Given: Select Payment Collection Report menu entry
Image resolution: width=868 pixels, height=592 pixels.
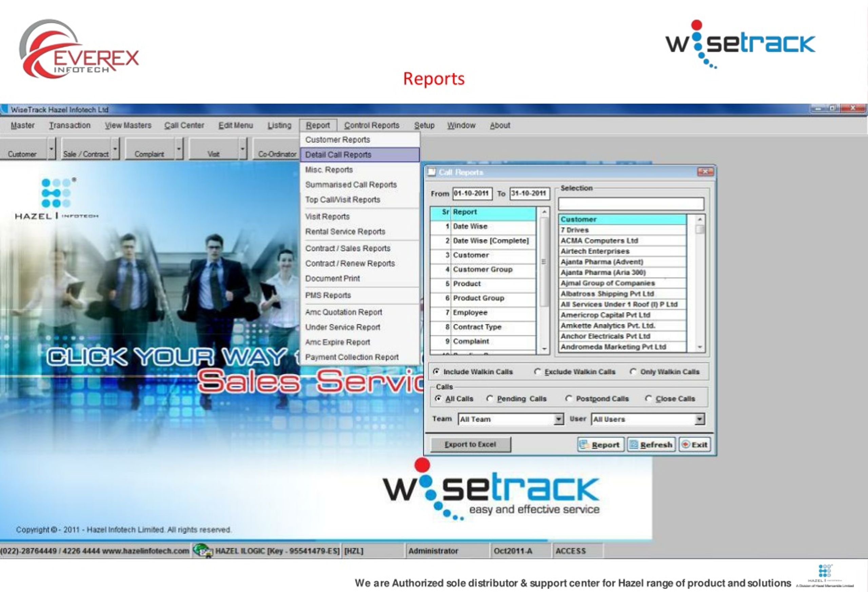Looking at the screenshot, I should coord(360,357).
